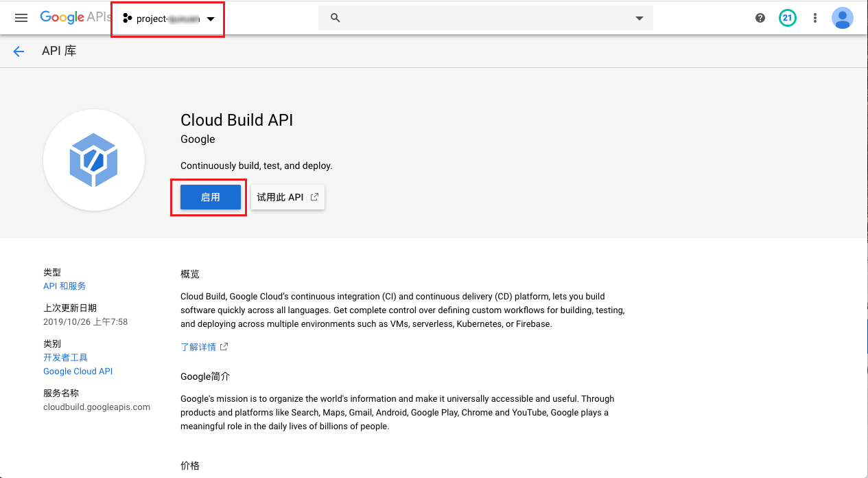The width and height of the screenshot is (868, 478).
Task: Click the external link icon on 试用此 API
Action: pyautogui.click(x=314, y=197)
